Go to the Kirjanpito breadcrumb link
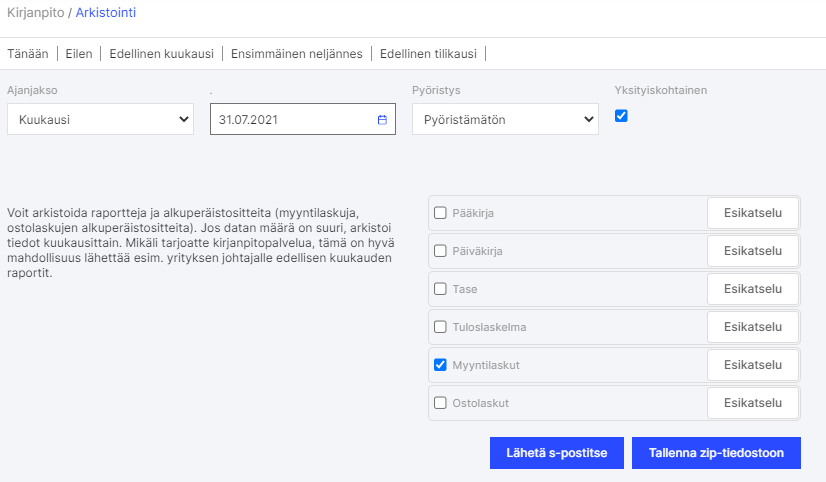 (x=35, y=13)
